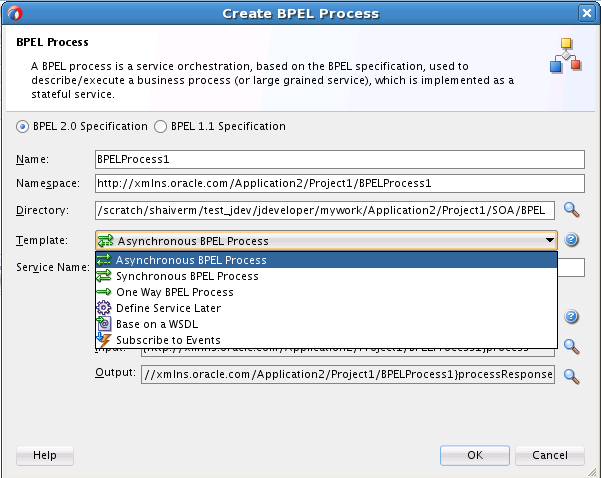The height and width of the screenshot is (478, 601).
Task: Click the Directory path field
Action: click(325, 210)
